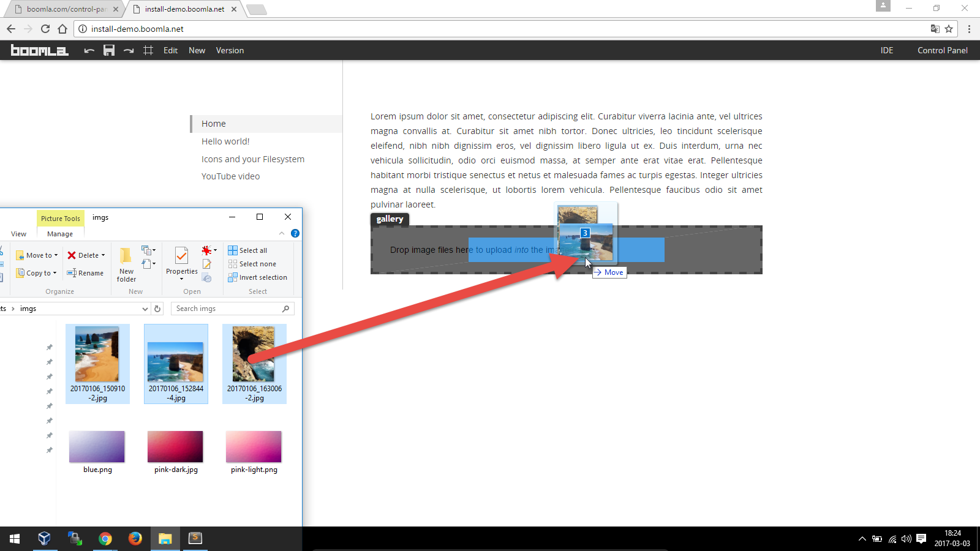Bookmark this page with the star icon

pyautogui.click(x=949, y=29)
